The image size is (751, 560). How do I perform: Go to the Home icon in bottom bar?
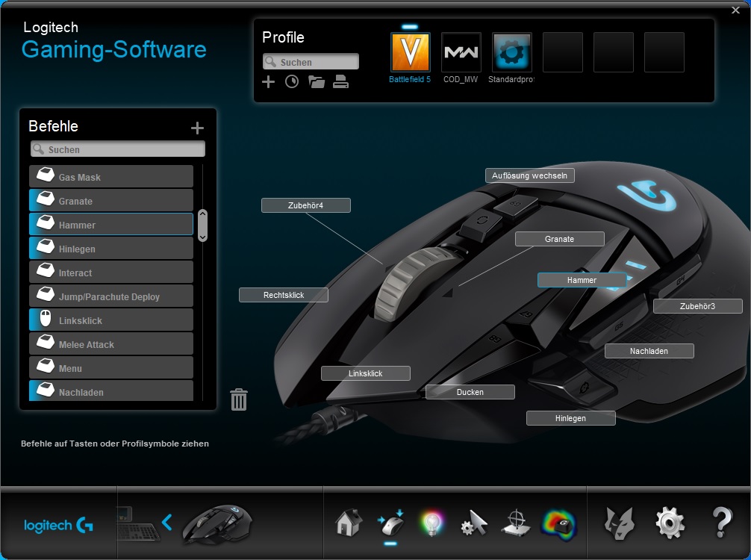(x=349, y=522)
